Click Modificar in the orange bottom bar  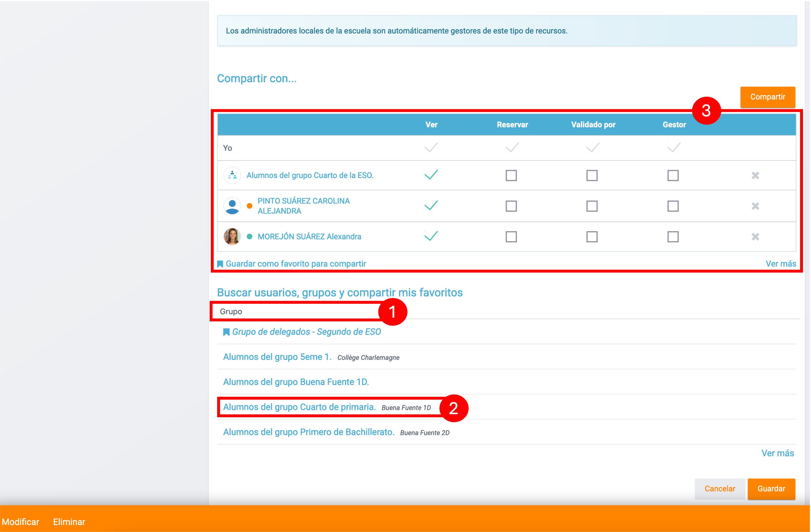20,522
